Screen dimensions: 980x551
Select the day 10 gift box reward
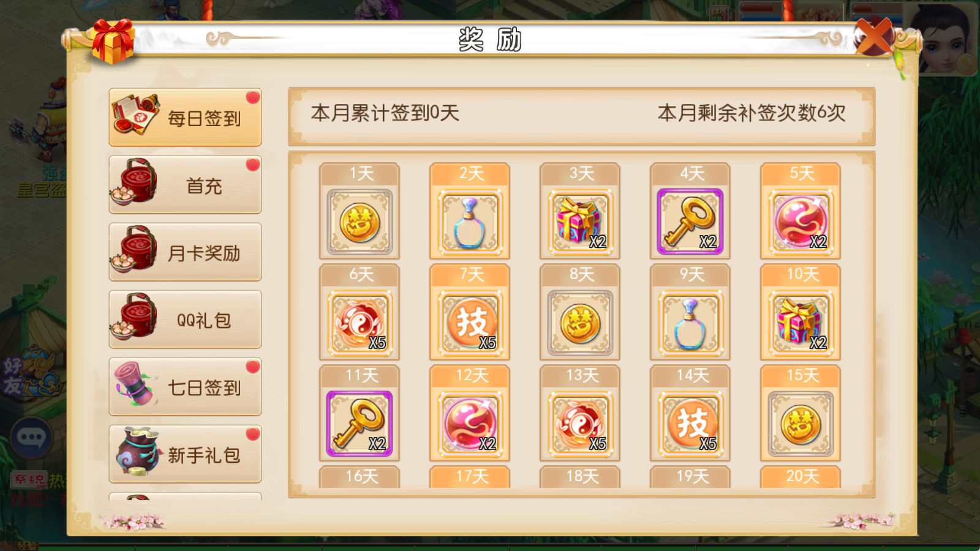[801, 323]
